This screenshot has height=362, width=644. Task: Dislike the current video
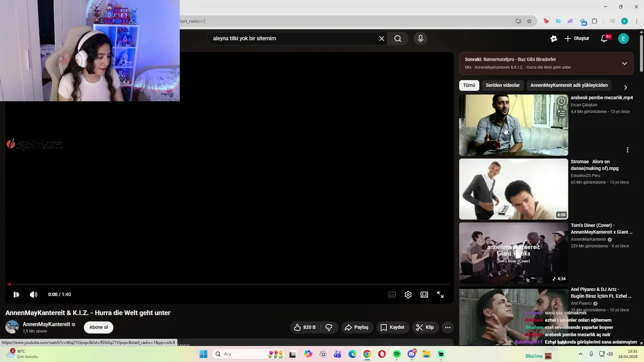tap(329, 327)
